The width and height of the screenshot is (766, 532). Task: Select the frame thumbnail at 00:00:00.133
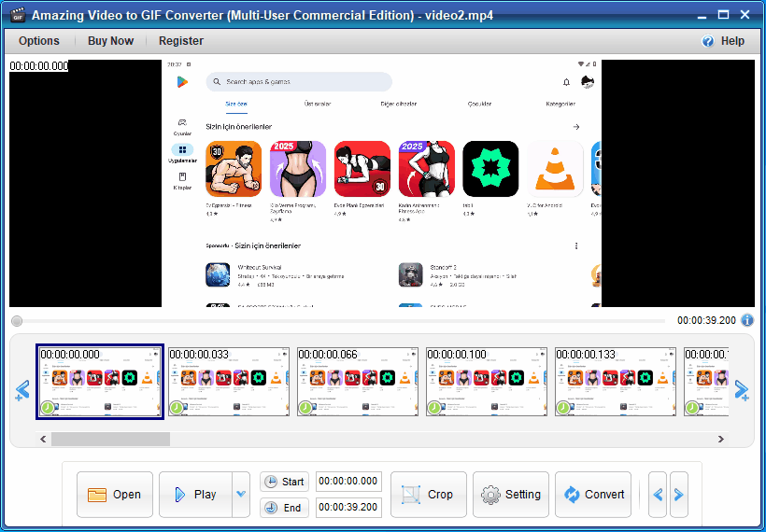[x=616, y=382]
